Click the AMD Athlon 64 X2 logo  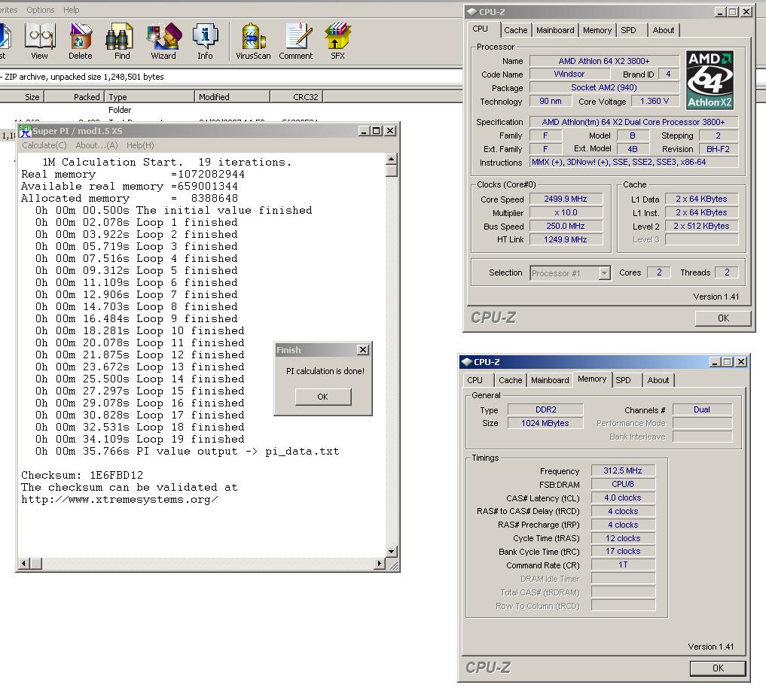710,80
